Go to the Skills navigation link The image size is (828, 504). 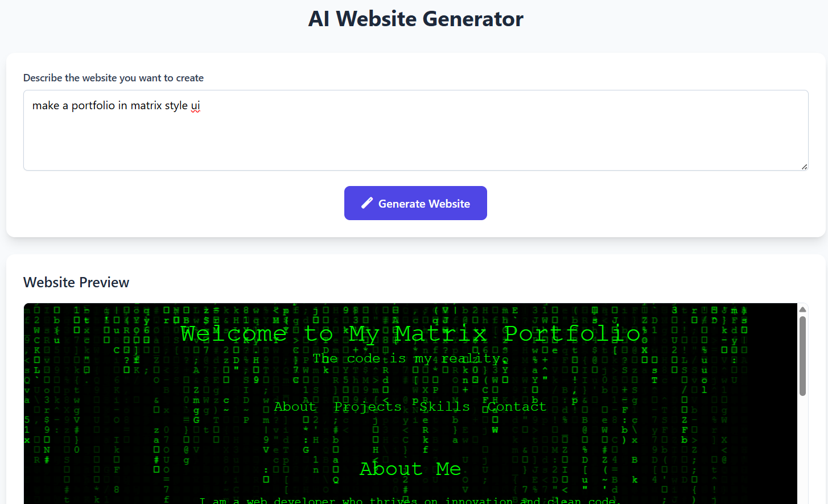pyautogui.click(x=444, y=407)
